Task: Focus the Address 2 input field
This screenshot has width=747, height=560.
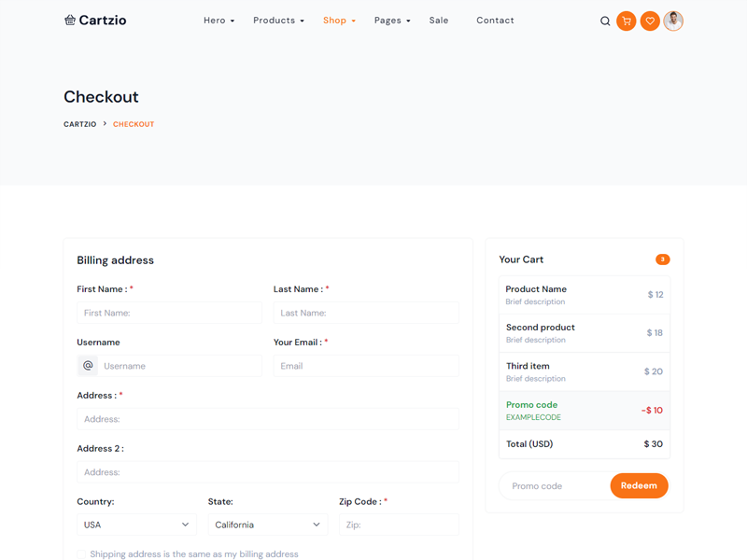Action: [268, 472]
